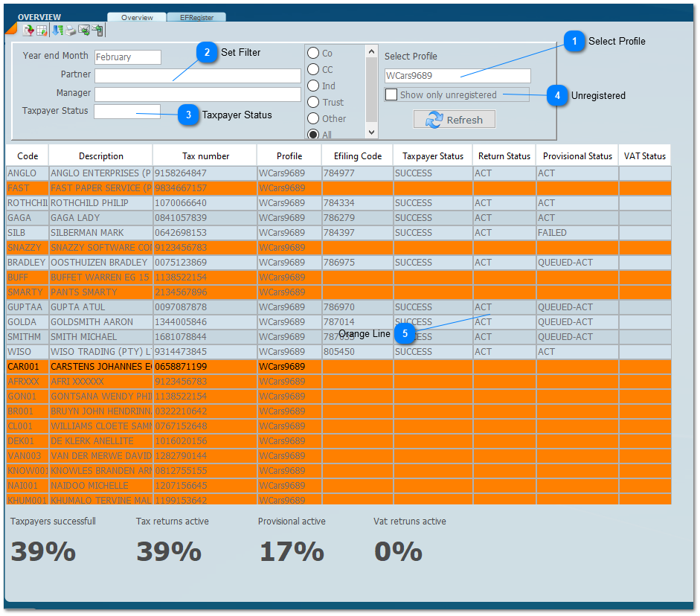Click the envelope email icon in toolbar
The height and width of the screenshot is (616, 700).
pos(84,31)
